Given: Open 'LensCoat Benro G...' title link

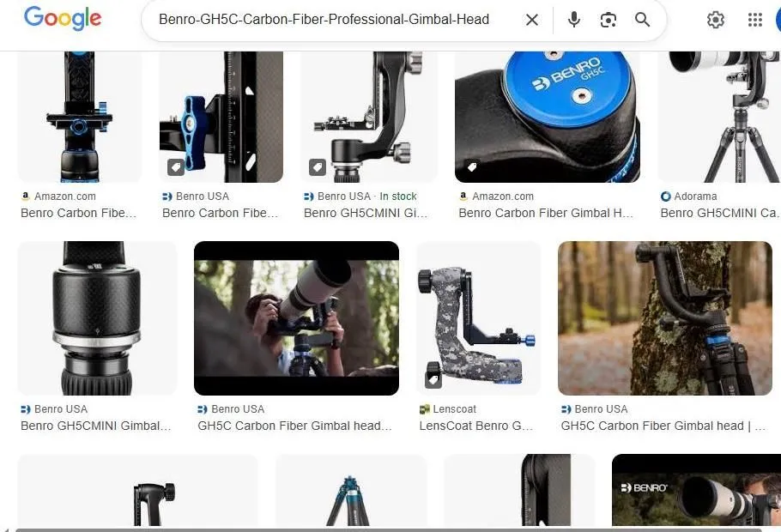Looking at the screenshot, I should (x=476, y=426).
